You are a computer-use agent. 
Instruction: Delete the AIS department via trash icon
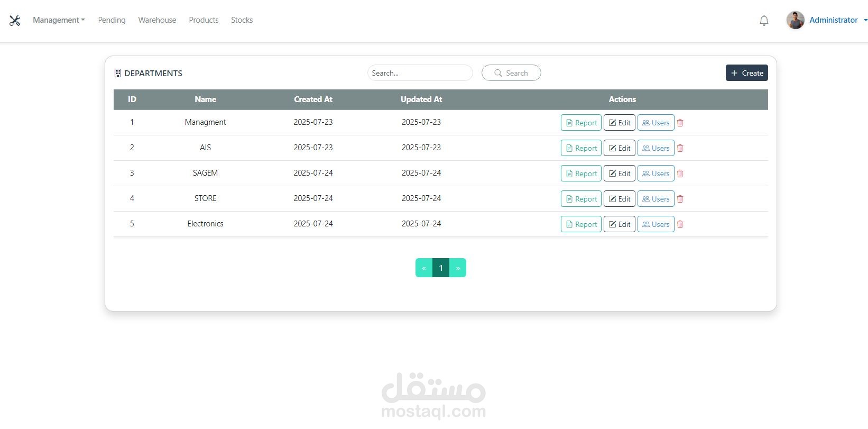pos(680,148)
